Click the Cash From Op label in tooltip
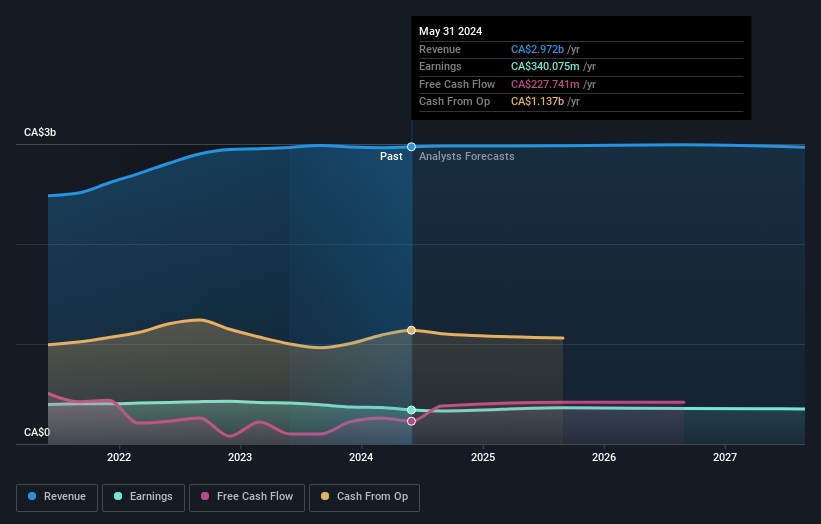821x524 pixels. [454, 102]
